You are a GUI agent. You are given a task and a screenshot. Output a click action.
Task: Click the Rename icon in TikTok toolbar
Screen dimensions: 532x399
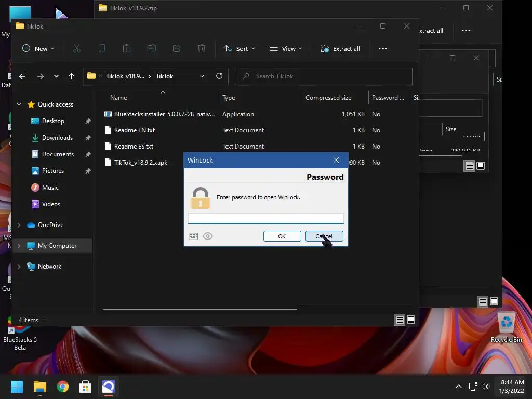tap(152, 48)
